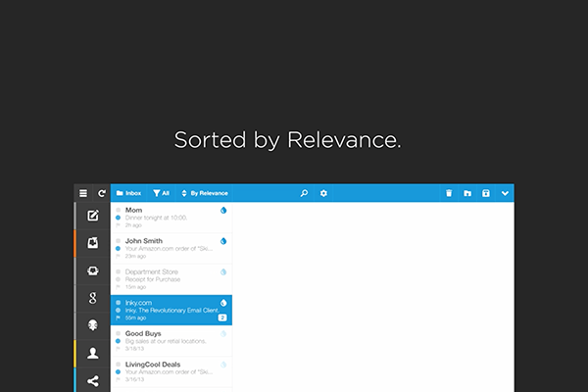Click the relevance drop on John Smith's message
This screenshot has width=588, height=392.
click(x=223, y=241)
